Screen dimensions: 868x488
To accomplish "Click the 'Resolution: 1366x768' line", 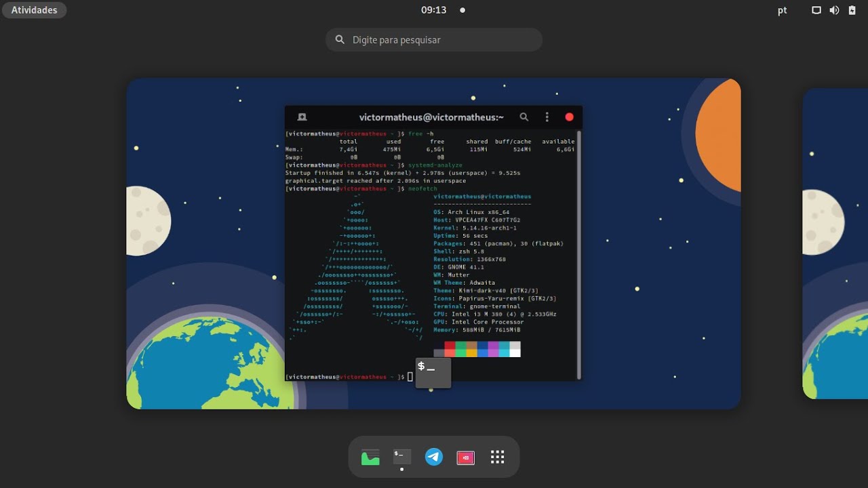I will click(469, 259).
